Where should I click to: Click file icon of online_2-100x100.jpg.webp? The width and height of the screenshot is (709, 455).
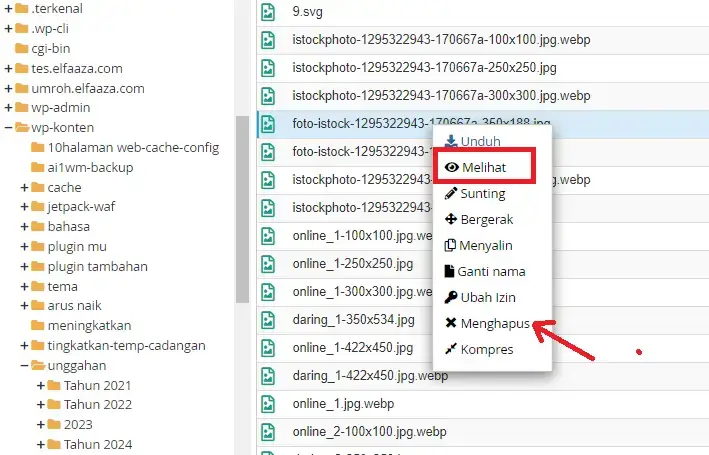[268, 432]
